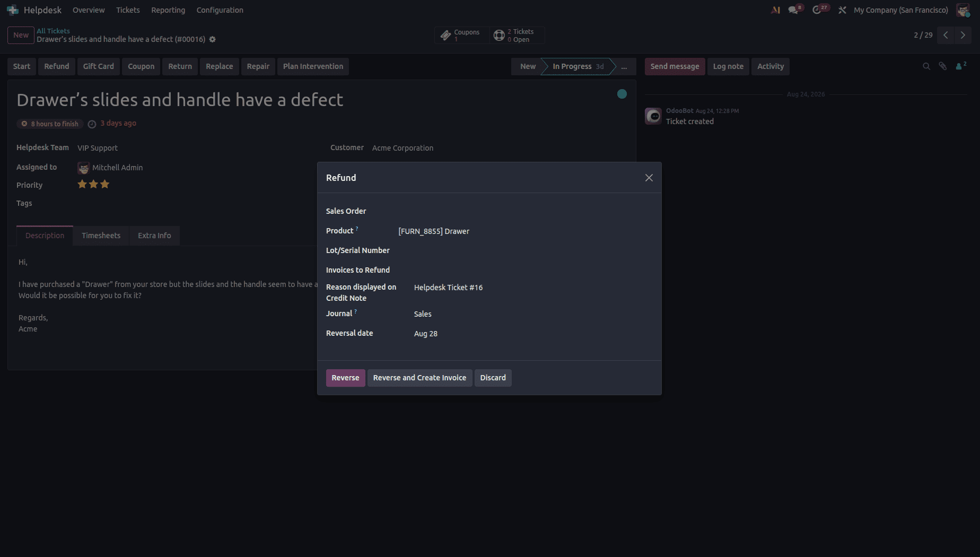Image resolution: width=980 pixels, height=557 pixels.
Task: Open attachments paperclip icon in chatter
Action: coord(943,66)
